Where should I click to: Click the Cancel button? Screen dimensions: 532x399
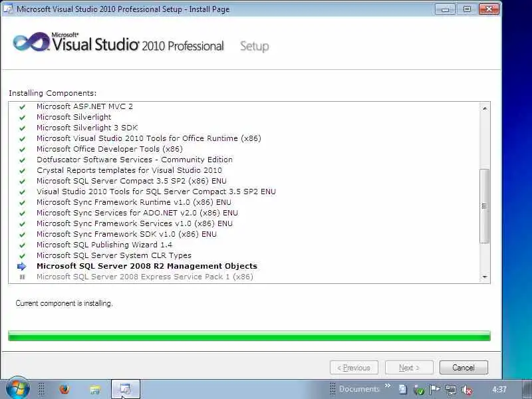[464, 368]
